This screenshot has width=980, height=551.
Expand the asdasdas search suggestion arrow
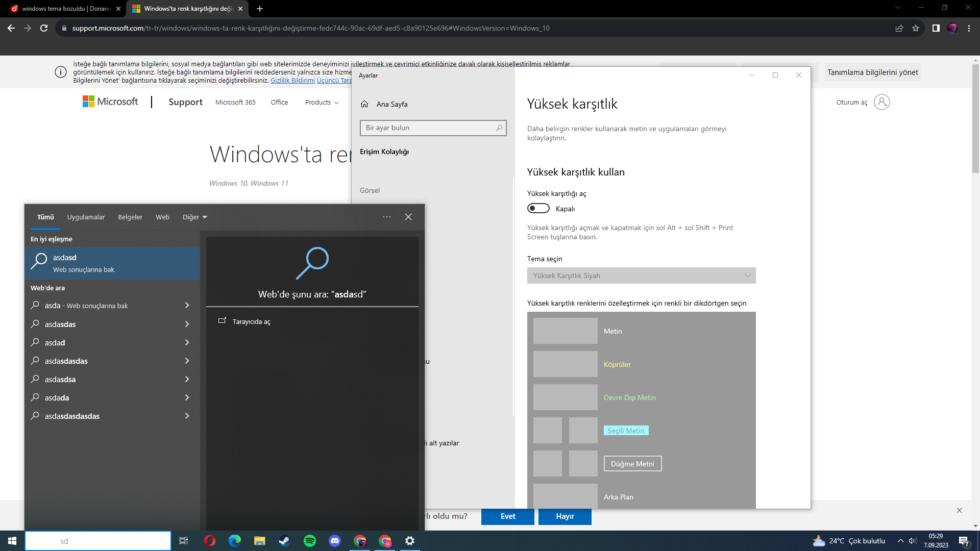187,324
